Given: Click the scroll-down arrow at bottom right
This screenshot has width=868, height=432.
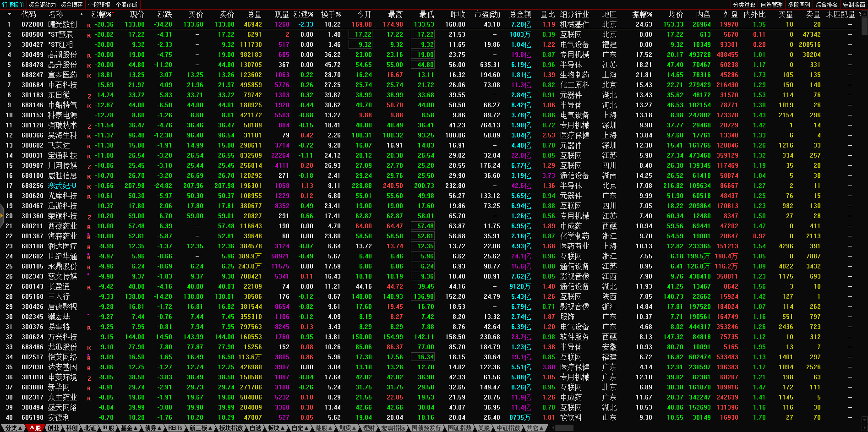Looking at the screenshot, I should pos(864,419).
